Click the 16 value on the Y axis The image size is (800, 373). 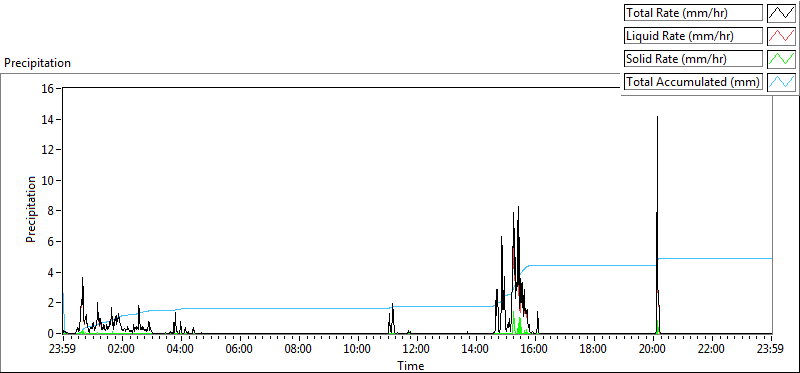click(x=48, y=88)
